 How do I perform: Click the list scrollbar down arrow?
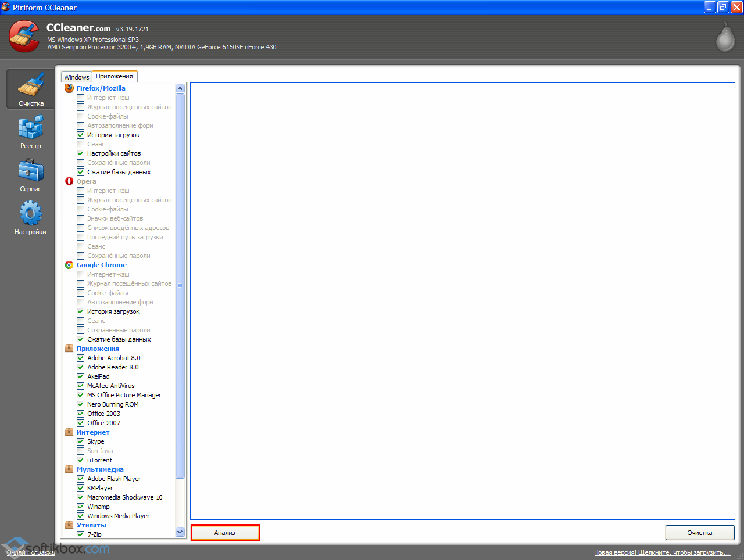pos(180,532)
